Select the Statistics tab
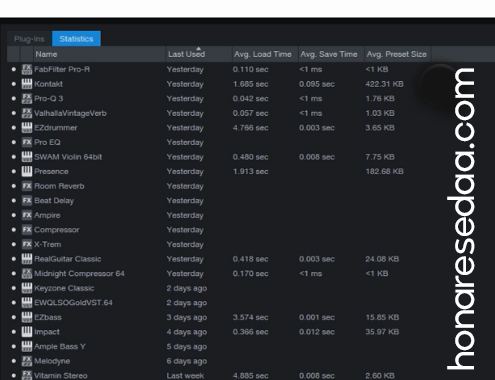Image resolution: width=495 pixels, height=380 pixels. pyautogui.click(x=76, y=39)
